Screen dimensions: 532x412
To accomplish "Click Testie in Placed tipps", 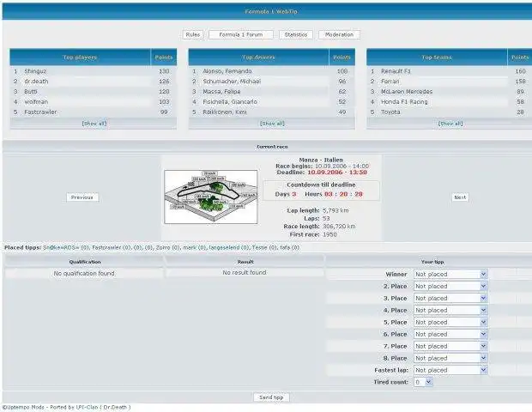I will [x=259, y=248].
